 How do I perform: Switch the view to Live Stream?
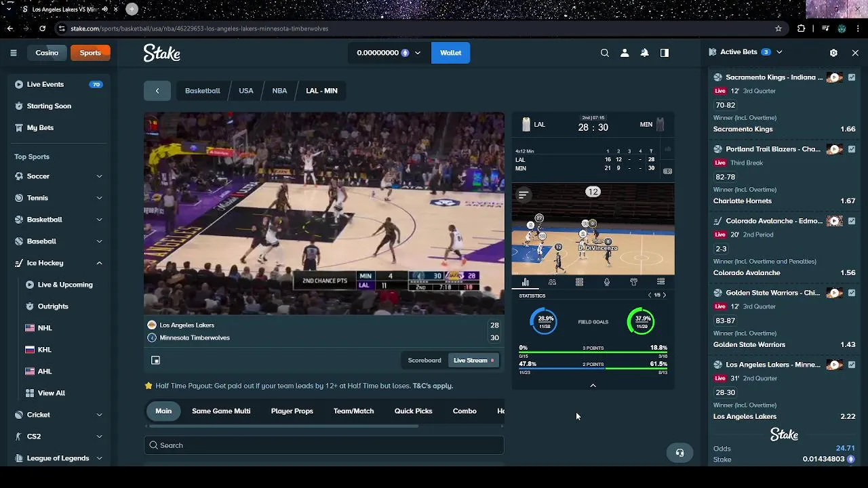[473, 361]
